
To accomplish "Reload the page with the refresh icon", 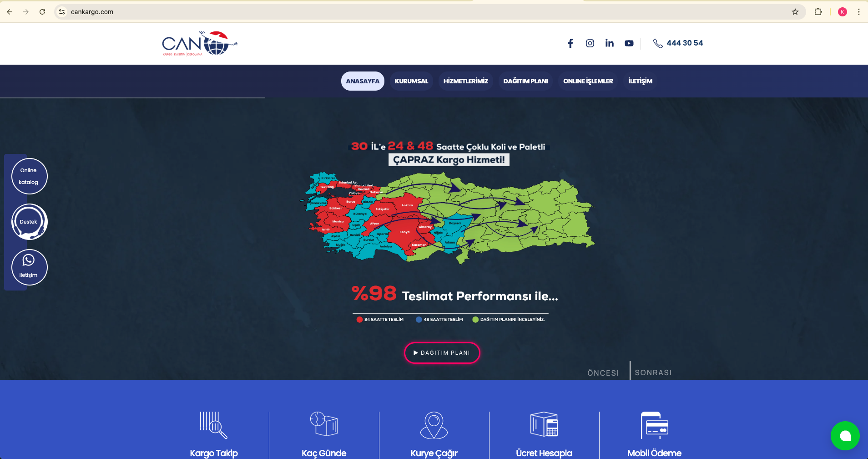I will tap(42, 12).
